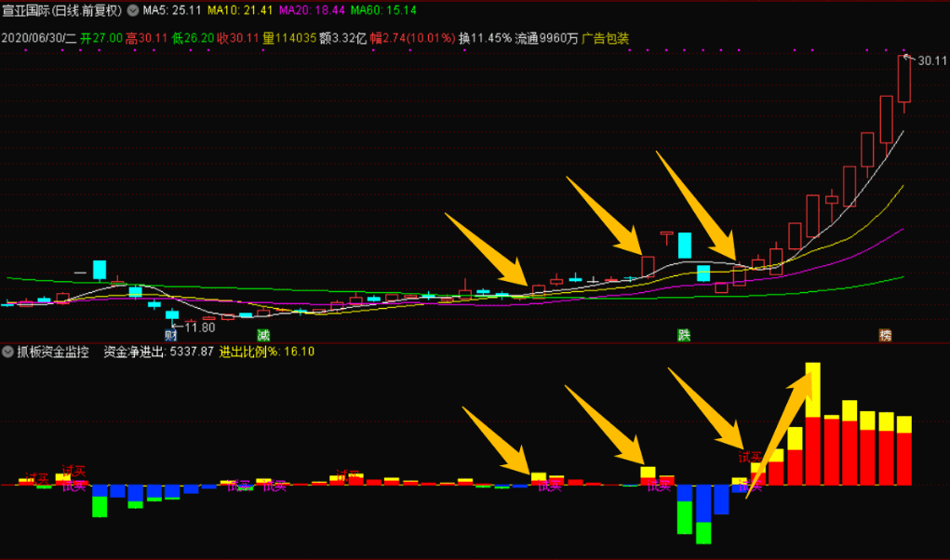
Task: Click the opening price 开27.00
Action: coord(101,39)
